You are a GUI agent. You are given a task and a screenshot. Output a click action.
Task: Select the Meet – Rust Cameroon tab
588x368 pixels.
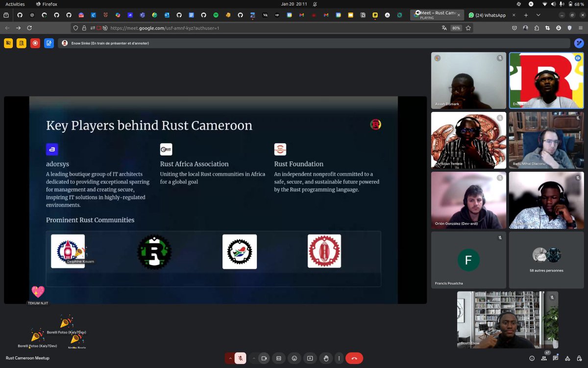437,15
